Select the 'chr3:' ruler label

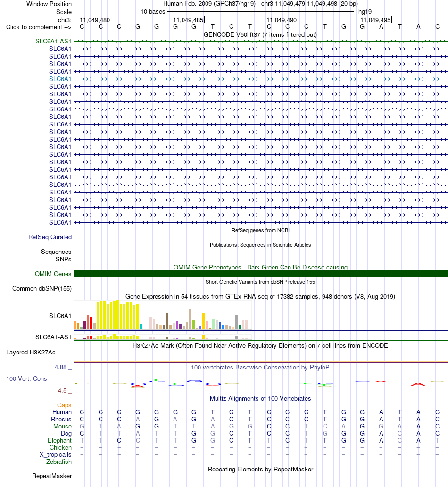pyautogui.click(x=65, y=20)
